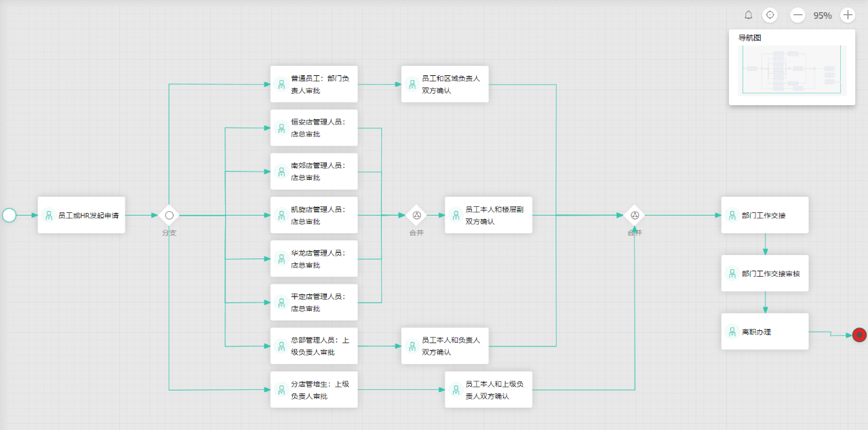Select the red end node

[859, 334]
